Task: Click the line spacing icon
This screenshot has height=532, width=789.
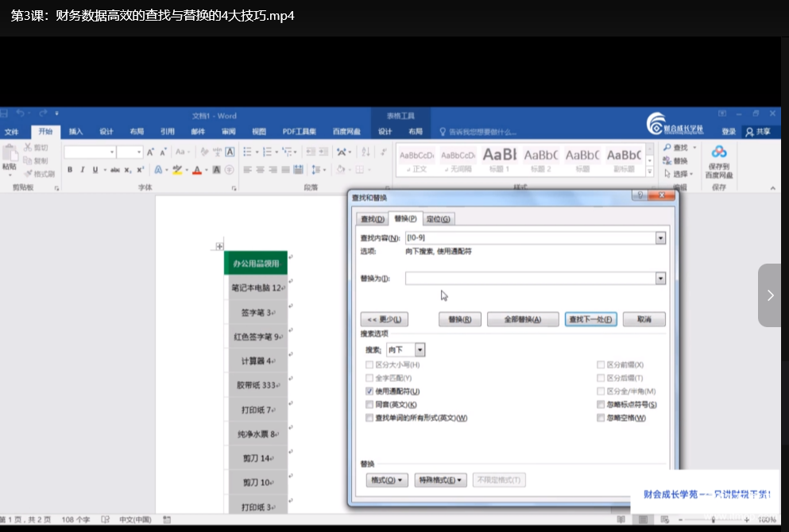Action: pyautogui.click(x=316, y=170)
